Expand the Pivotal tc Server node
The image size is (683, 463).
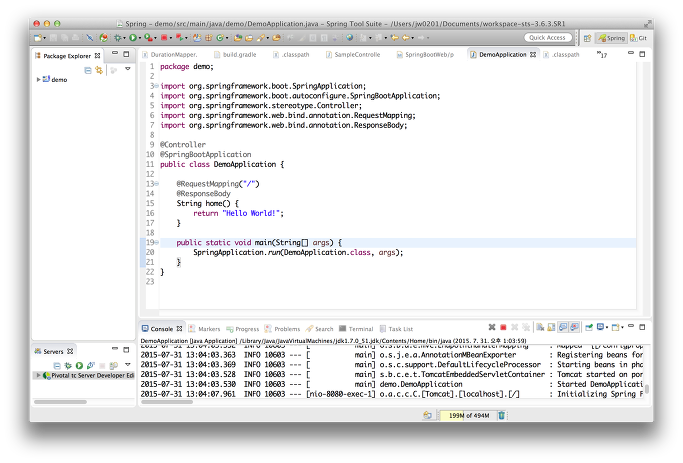click(x=38, y=375)
